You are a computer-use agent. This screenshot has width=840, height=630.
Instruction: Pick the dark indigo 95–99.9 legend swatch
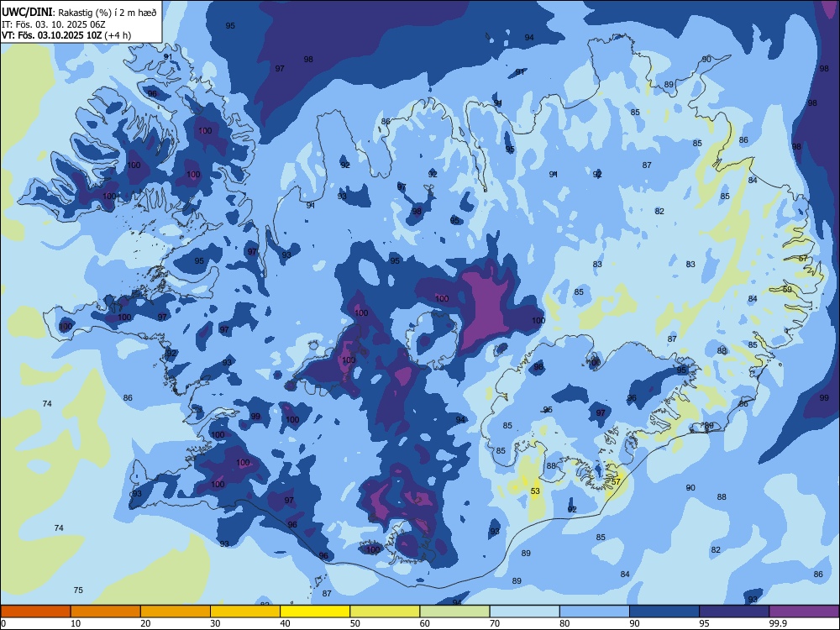click(x=734, y=612)
